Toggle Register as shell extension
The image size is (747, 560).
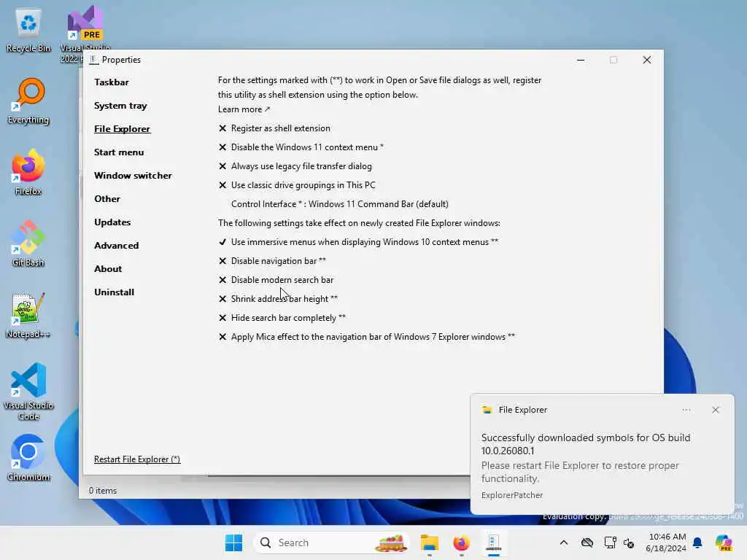(274, 128)
